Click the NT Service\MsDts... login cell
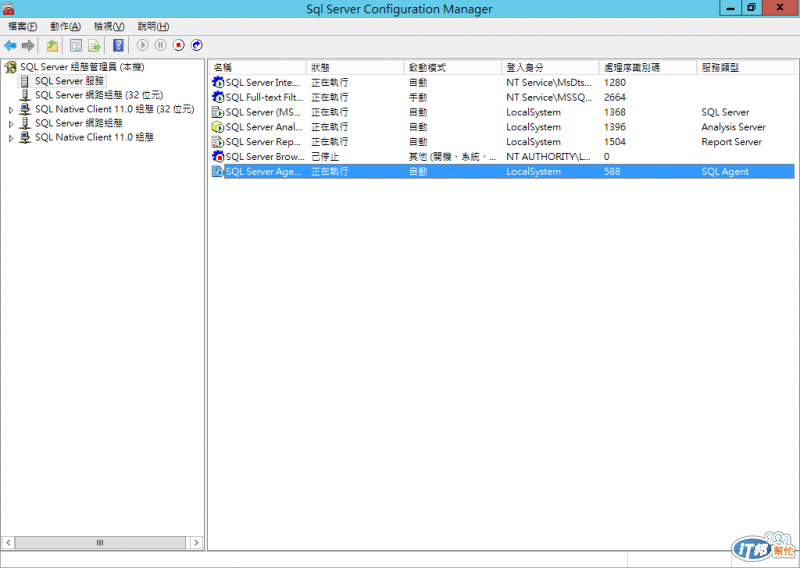800x568 pixels. 549,82
